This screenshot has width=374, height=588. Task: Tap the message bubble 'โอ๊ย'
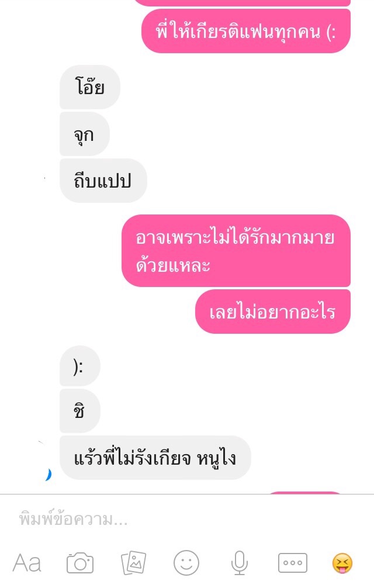tap(90, 87)
